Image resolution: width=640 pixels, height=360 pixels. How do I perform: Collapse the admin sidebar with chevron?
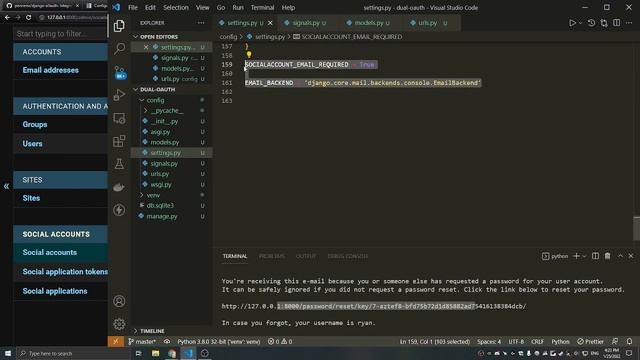tap(6, 186)
